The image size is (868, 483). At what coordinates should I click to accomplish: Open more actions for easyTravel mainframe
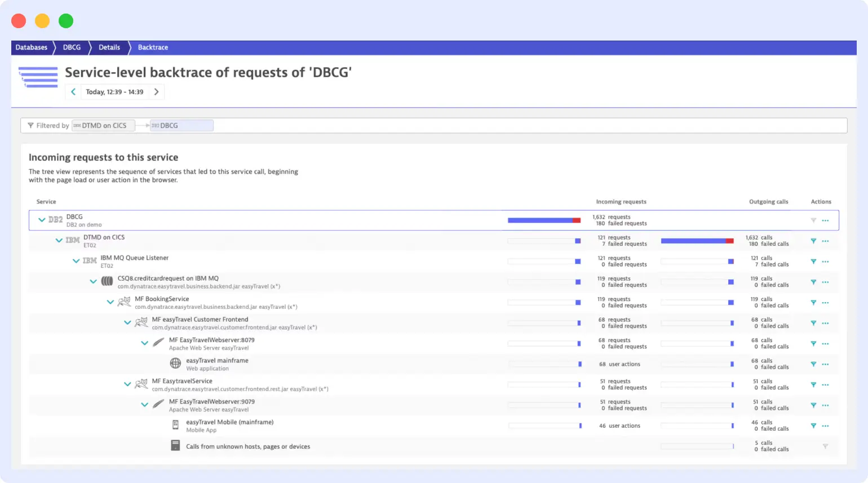(825, 364)
